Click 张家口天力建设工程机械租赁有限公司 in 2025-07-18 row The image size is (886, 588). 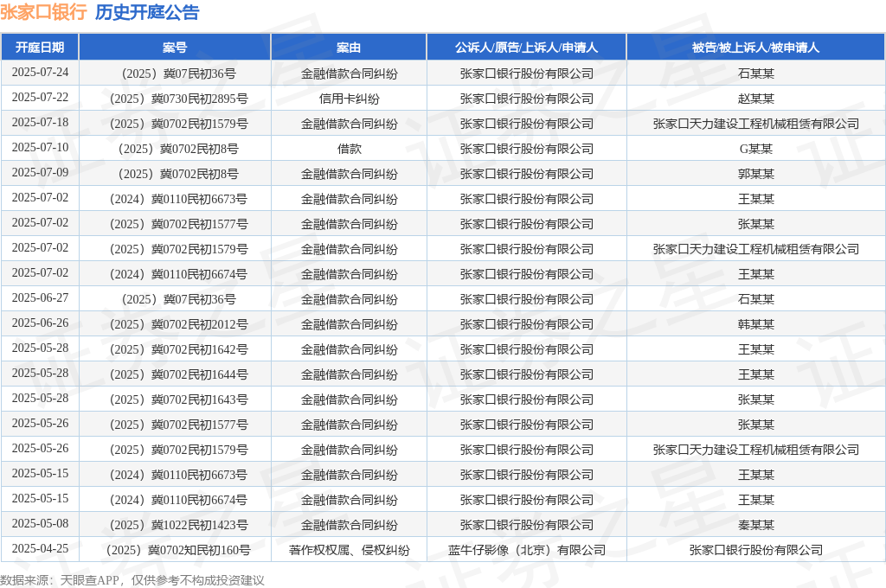pos(756,124)
